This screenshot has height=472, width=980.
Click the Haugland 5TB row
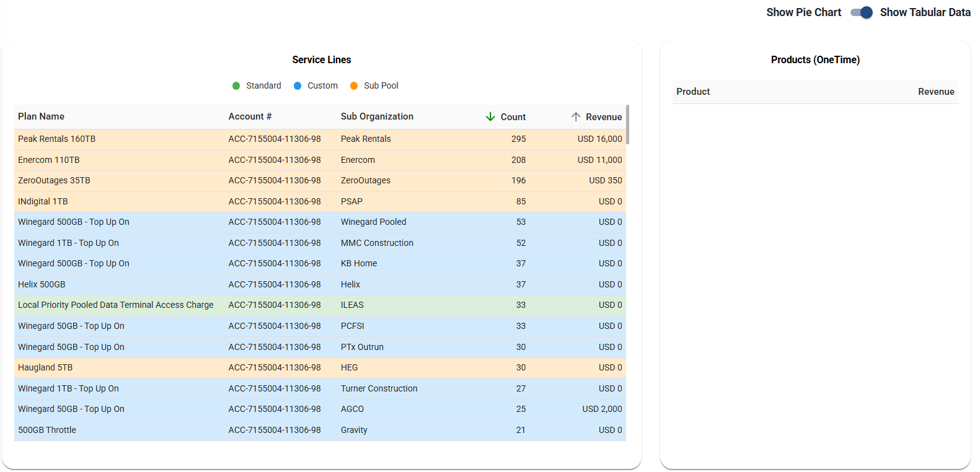[45, 367]
